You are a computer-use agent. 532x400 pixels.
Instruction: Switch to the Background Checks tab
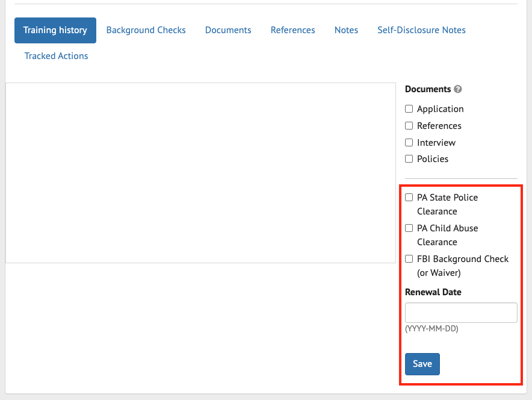coord(146,30)
